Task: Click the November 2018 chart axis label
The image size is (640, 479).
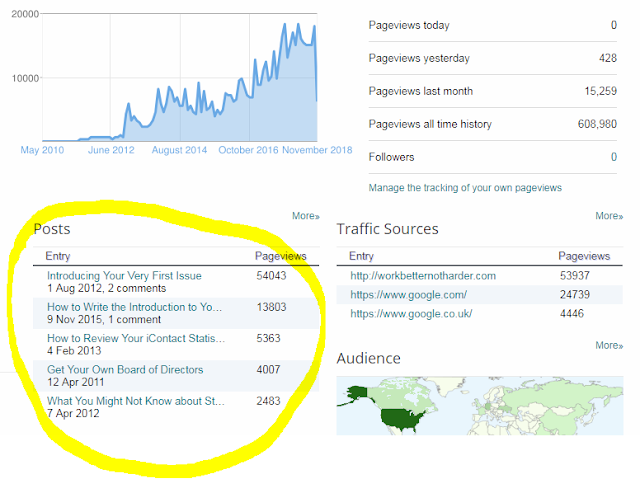Action: [317, 150]
